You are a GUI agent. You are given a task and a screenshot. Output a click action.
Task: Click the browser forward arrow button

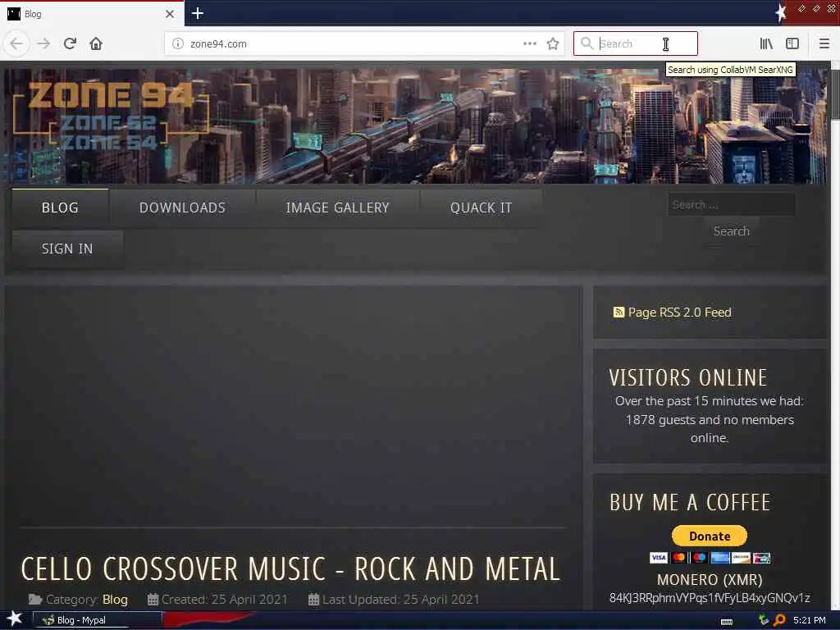coord(43,43)
